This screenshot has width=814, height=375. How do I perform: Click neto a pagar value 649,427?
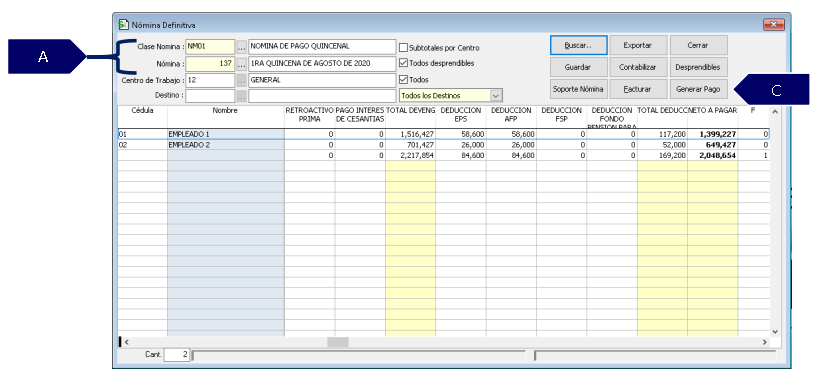point(713,145)
